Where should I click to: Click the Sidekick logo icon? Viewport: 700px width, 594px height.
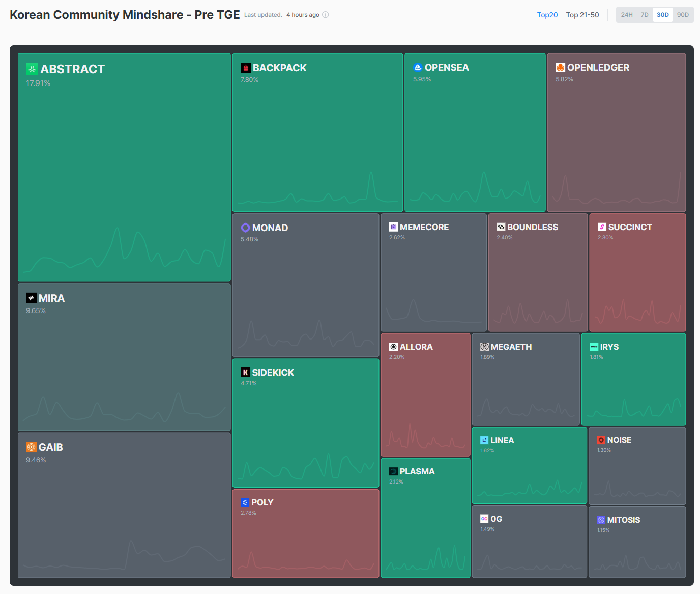pos(245,372)
